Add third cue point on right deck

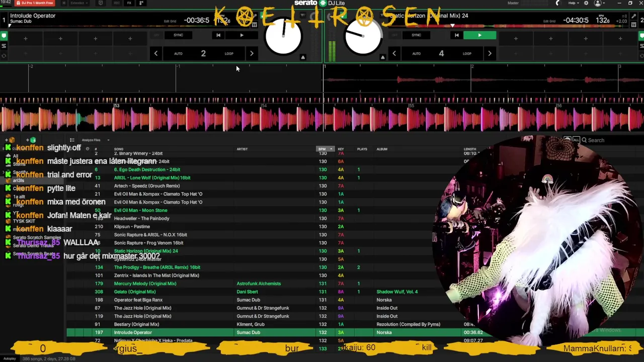click(x=586, y=39)
